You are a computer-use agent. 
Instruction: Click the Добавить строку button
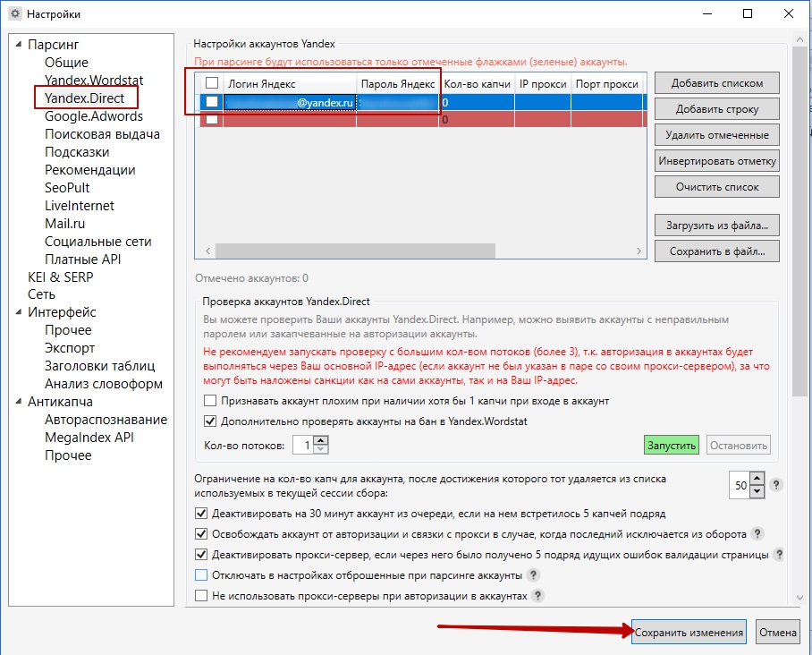coord(716,109)
